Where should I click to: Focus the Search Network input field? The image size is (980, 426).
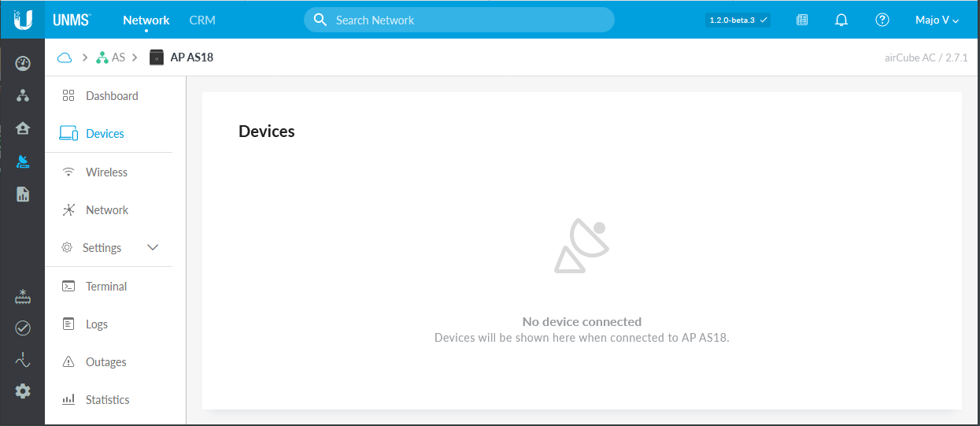[464, 20]
